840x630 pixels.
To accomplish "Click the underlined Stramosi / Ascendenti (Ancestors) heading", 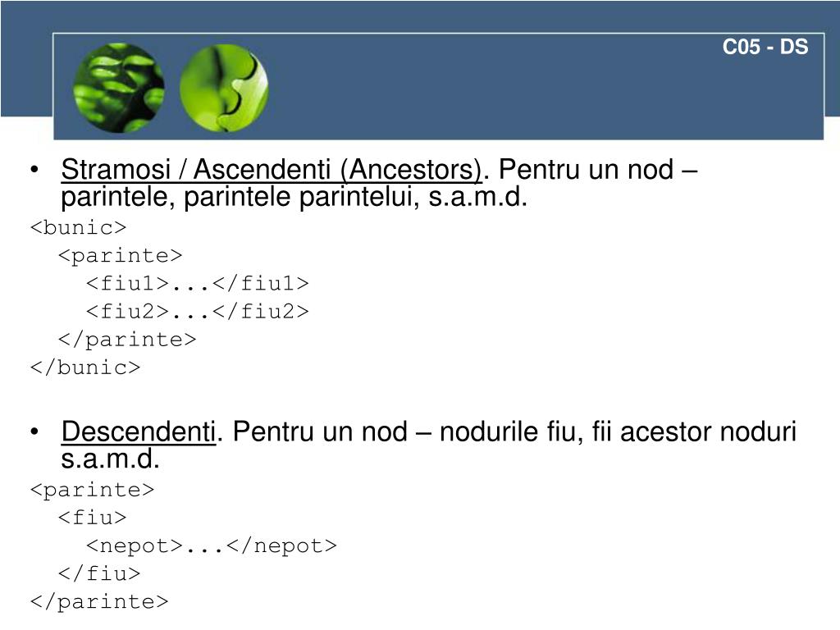I will (x=272, y=170).
